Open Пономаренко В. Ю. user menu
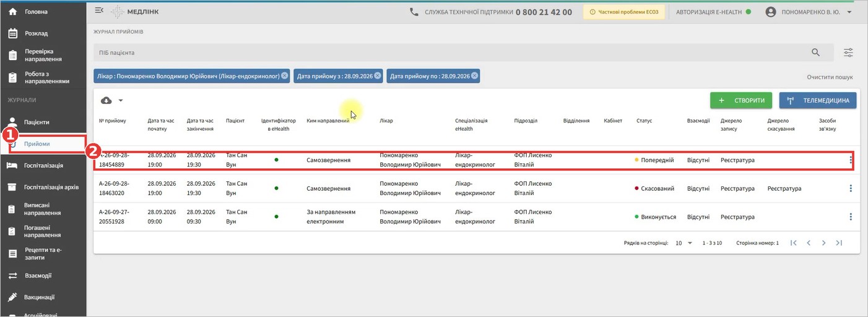Viewport: 868px width, 317px height. click(810, 12)
